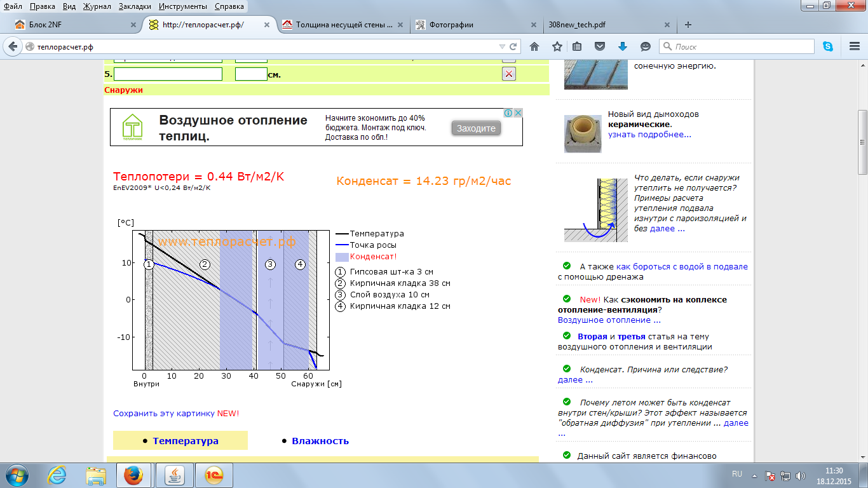Open the Справка menu
The height and width of the screenshot is (488, 868).
pos(229,6)
